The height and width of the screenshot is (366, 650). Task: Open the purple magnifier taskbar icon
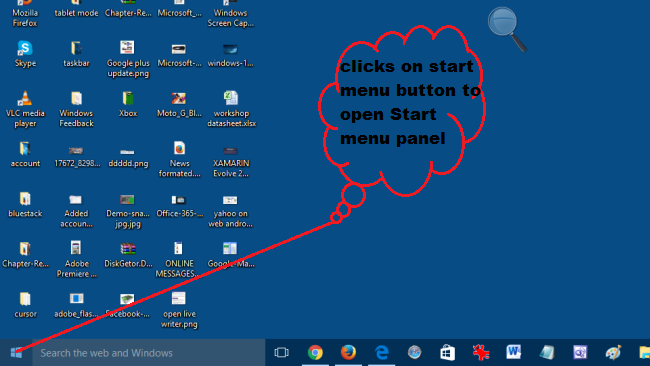580,353
